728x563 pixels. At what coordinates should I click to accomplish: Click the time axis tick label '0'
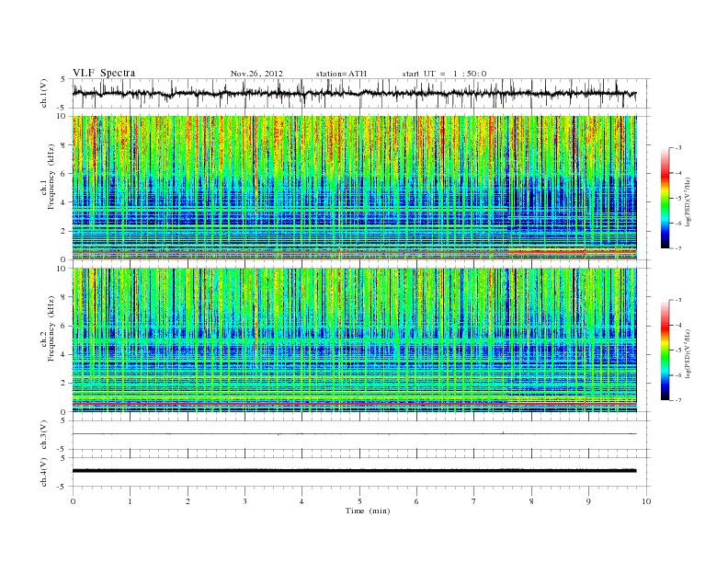pyautogui.click(x=73, y=501)
